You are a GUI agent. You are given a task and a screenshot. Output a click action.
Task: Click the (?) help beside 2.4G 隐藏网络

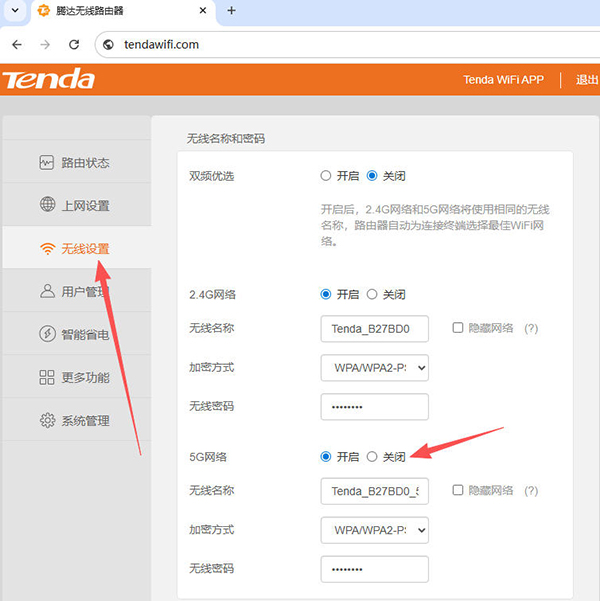point(531,328)
